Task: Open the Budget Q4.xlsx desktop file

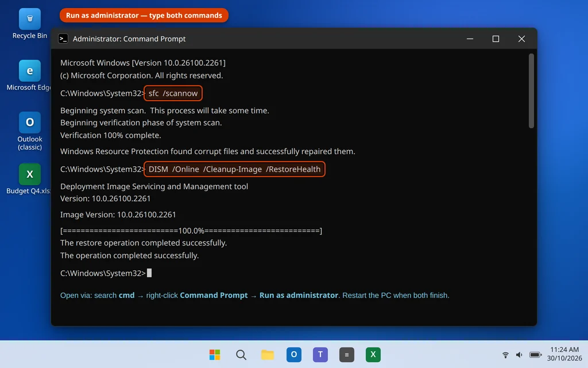Action: pos(30,179)
